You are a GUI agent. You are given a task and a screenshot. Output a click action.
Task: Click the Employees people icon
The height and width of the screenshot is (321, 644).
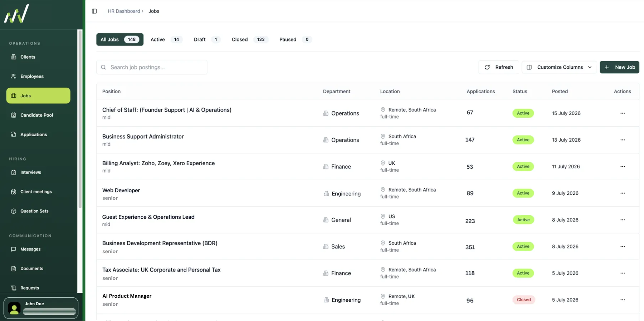(14, 76)
